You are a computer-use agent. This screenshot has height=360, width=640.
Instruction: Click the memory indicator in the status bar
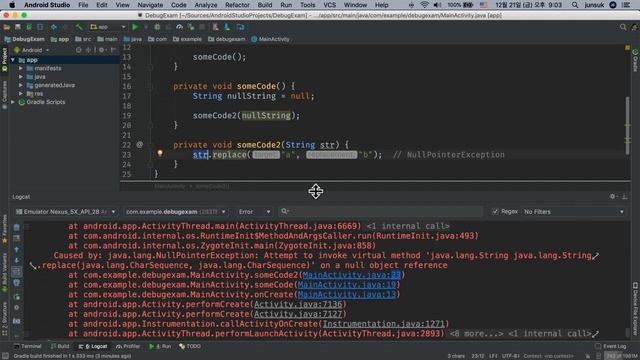[621, 356]
